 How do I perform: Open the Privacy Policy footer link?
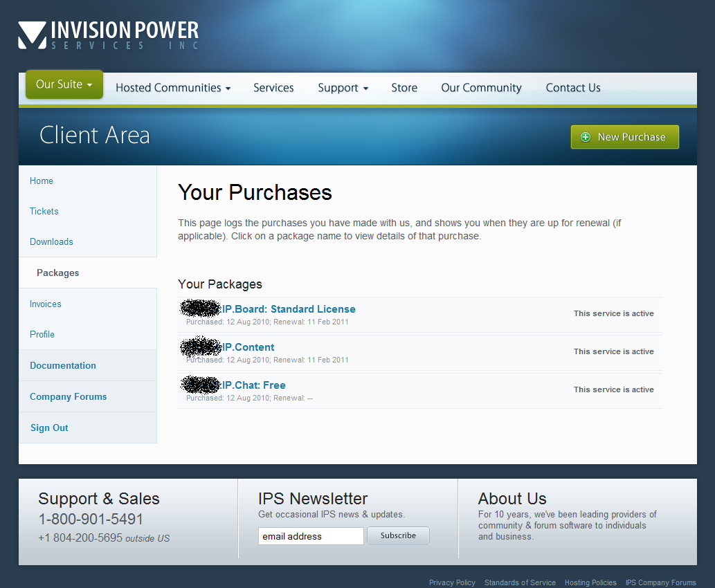[452, 582]
